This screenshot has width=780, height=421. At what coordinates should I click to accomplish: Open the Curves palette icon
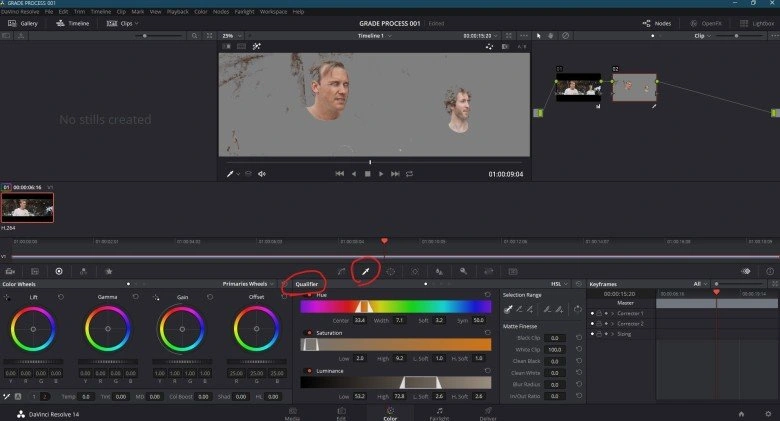[x=341, y=271]
